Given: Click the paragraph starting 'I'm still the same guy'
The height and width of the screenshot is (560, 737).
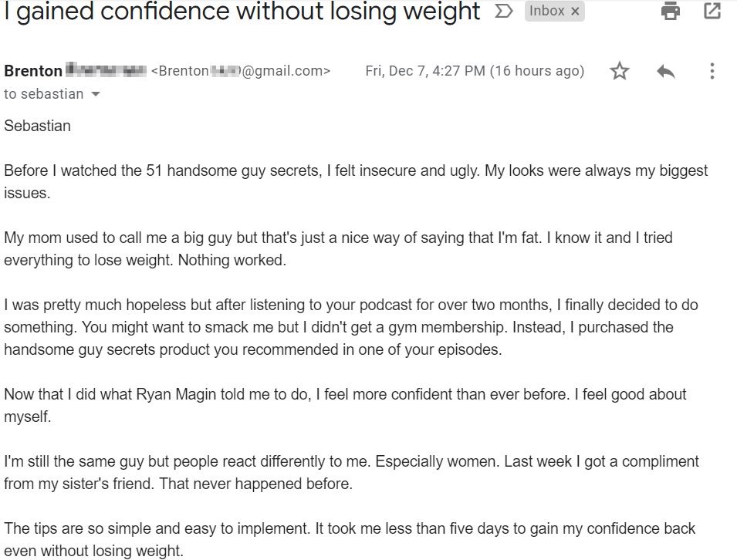Looking at the screenshot, I should pyautogui.click(x=351, y=472).
